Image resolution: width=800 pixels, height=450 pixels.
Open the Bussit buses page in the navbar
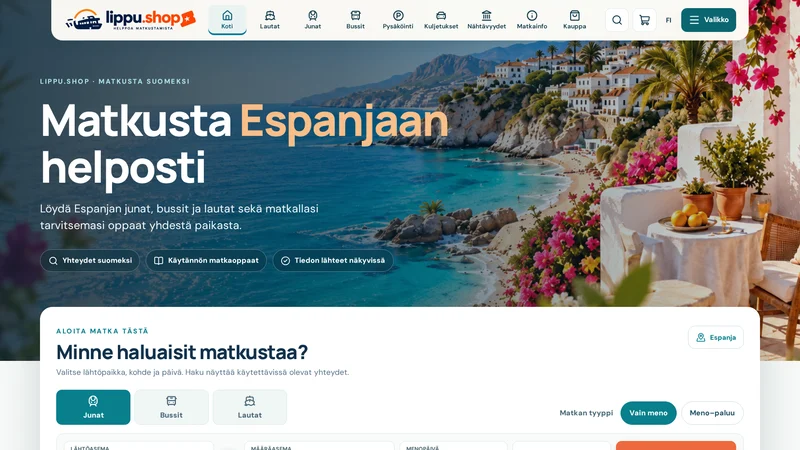tap(356, 20)
